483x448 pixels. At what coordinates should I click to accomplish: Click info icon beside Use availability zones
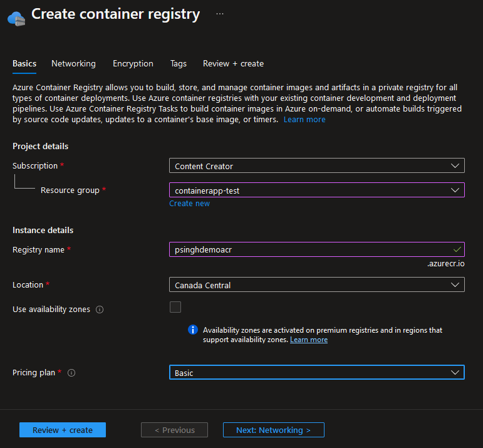point(100,310)
